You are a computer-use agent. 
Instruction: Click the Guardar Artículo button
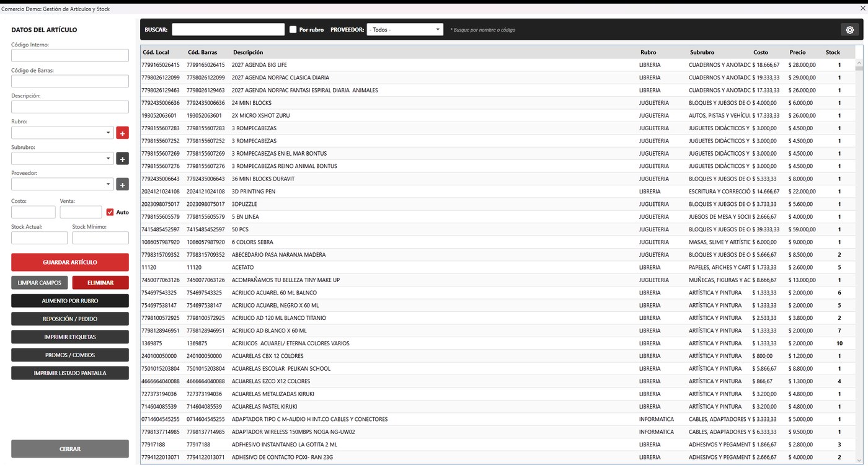(70, 262)
